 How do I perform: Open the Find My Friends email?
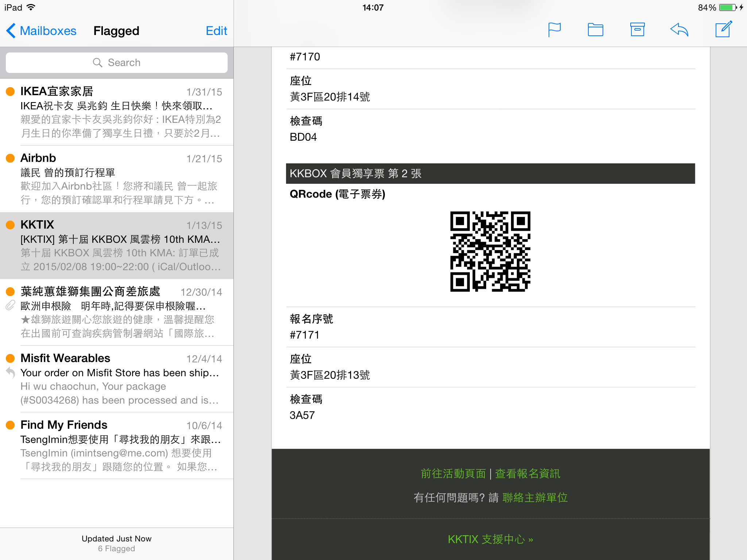click(117, 446)
